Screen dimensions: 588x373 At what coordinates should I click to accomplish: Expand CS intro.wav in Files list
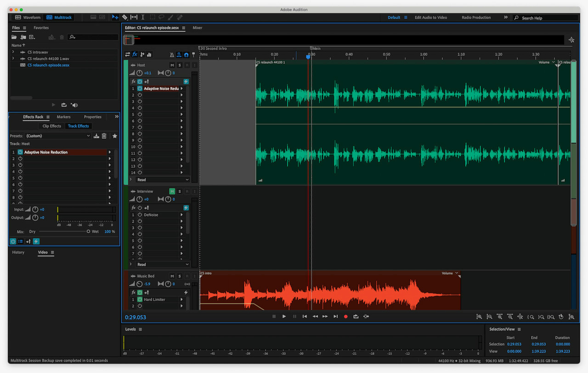click(13, 52)
